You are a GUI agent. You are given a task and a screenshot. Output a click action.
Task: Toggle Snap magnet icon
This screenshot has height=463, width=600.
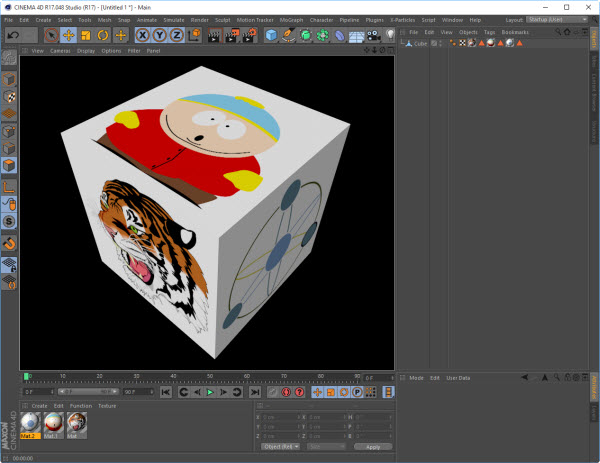[x=9, y=243]
